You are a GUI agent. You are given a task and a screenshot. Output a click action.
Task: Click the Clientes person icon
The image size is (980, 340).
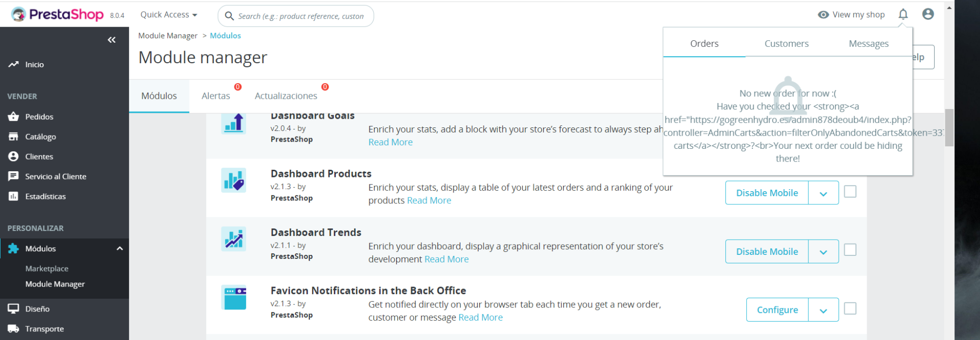pos(13,156)
